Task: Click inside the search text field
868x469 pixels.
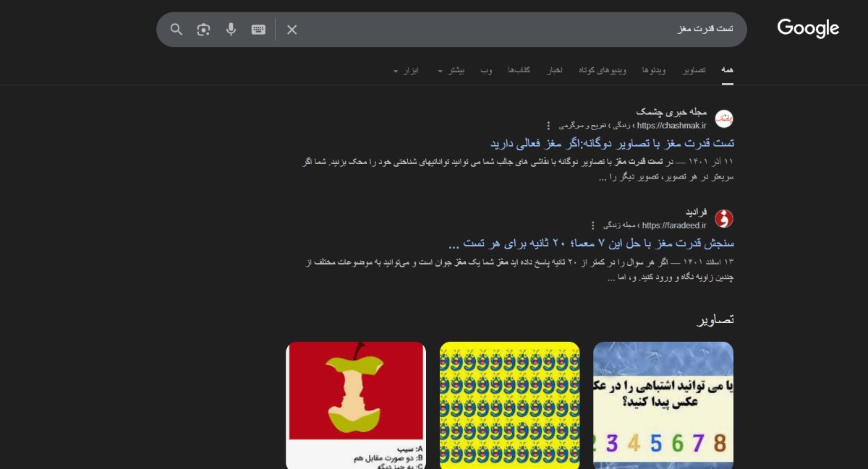Action: (506, 30)
